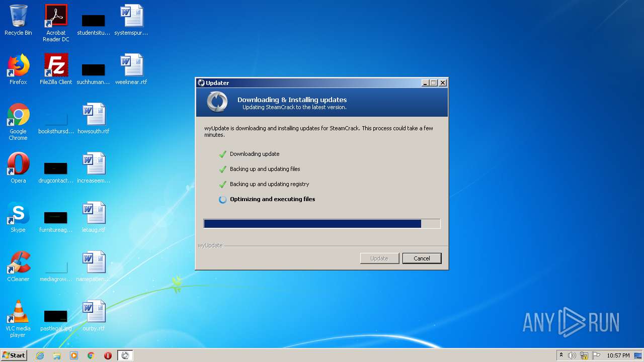Open Windows Explorer from taskbar
The image size is (644, 362).
tap(57, 355)
